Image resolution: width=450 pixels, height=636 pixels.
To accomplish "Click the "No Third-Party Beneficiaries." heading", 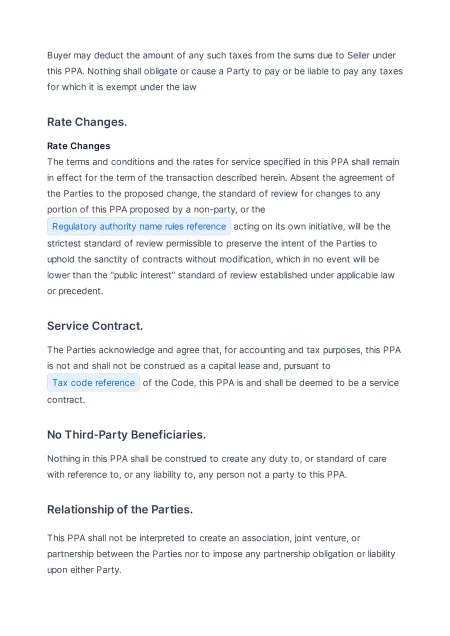I will (x=126, y=435).
